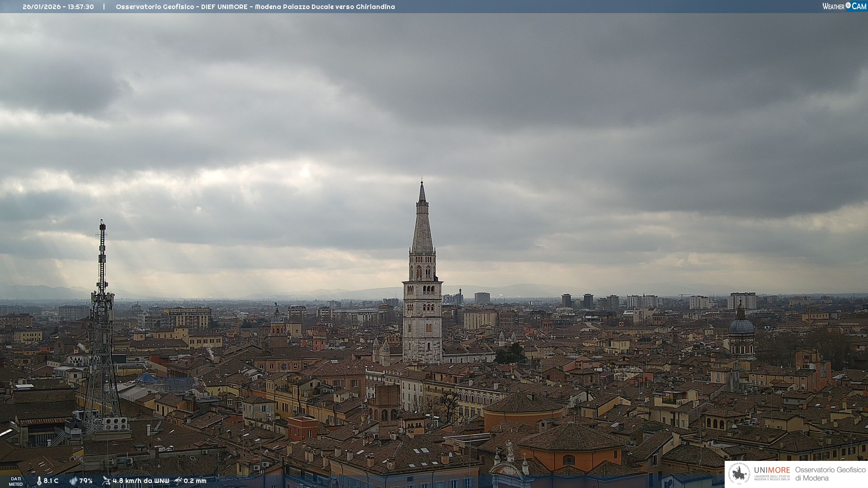Click the thermometer temperature icon
Viewport: 868px width, 488px height.
click(x=39, y=481)
